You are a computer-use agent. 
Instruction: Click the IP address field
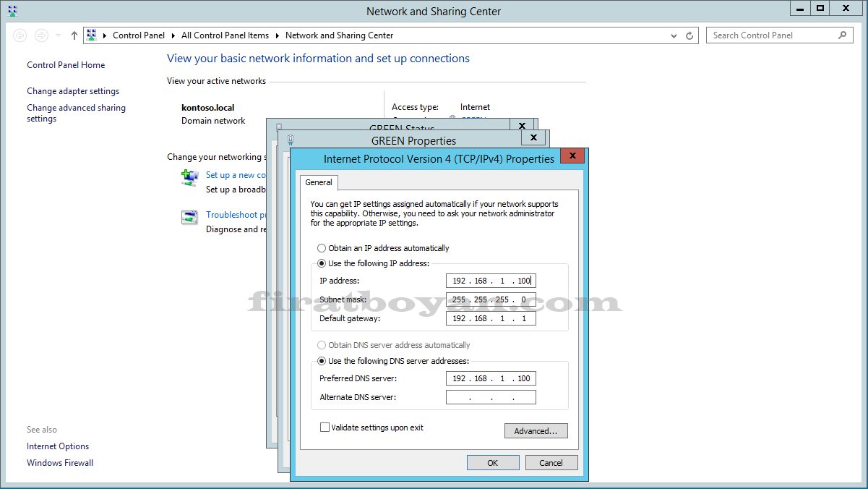(491, 281)
